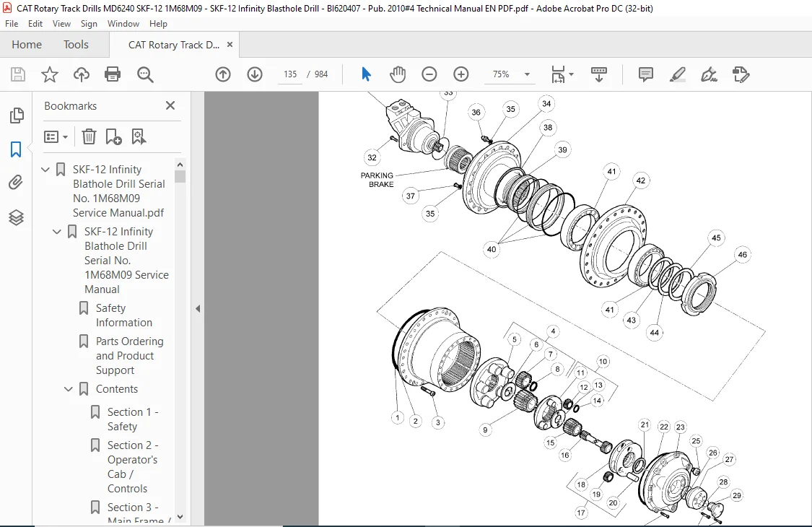Click callout number 42 in diagram
Screen dimensions: 812x527
point(641,180)
